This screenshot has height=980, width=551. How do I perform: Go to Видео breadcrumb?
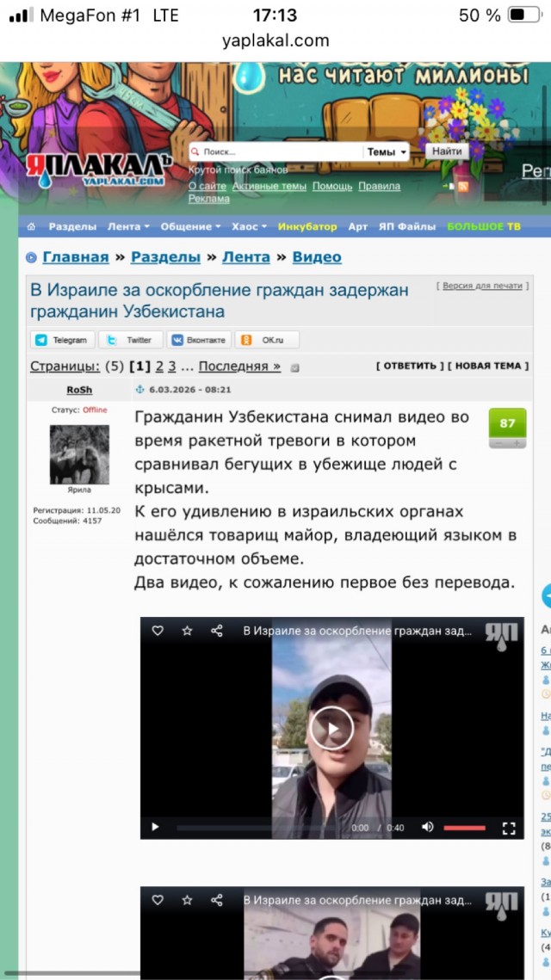317,257
